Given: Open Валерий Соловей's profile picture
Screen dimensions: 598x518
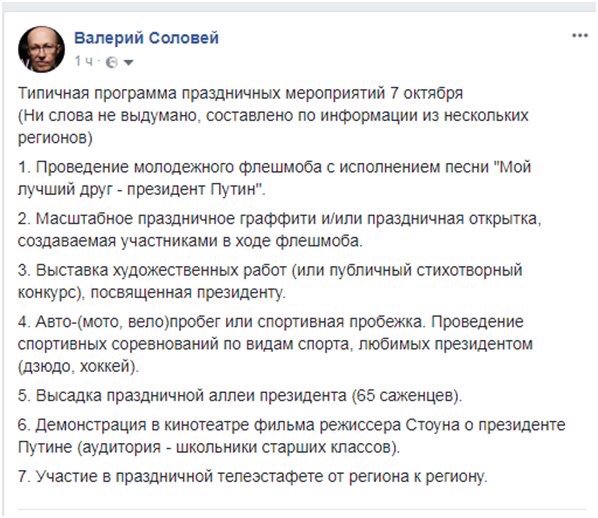Looking at the screenshot, I should 42,49.
